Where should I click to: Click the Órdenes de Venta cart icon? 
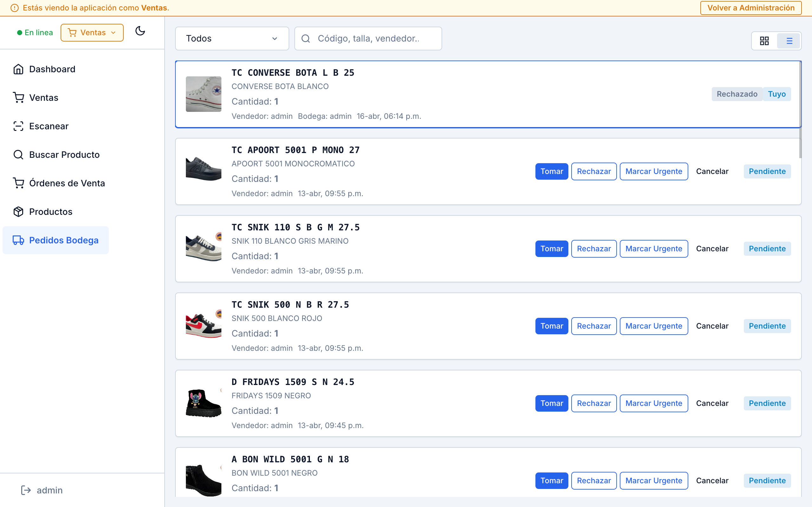pyautogui.click(x=18, y=183)
